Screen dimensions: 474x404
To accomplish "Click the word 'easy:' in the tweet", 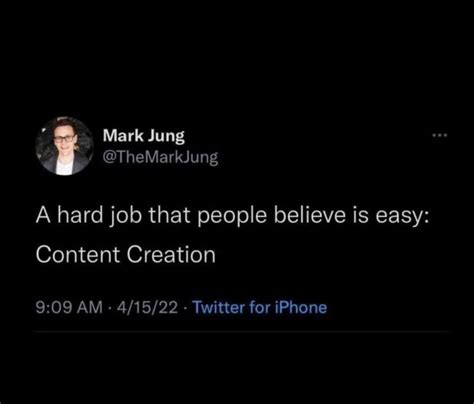I will [x=402, y=217].
